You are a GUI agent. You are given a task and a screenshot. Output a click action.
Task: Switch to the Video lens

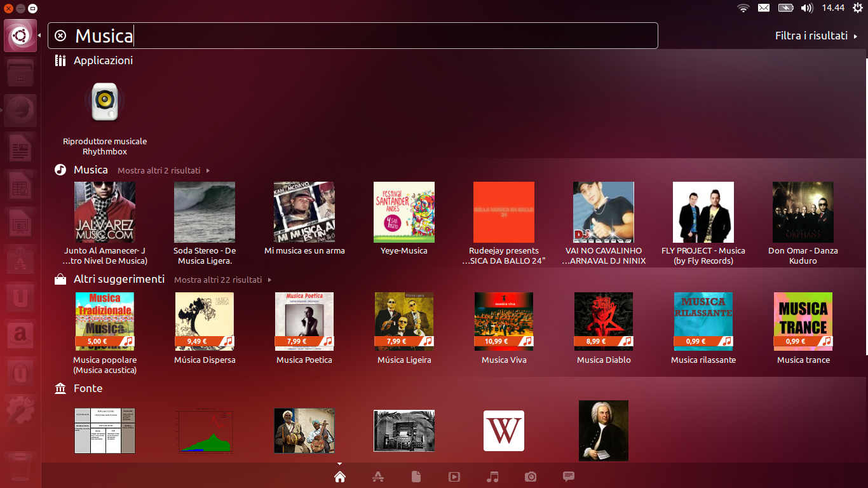[x=454, y=477]
